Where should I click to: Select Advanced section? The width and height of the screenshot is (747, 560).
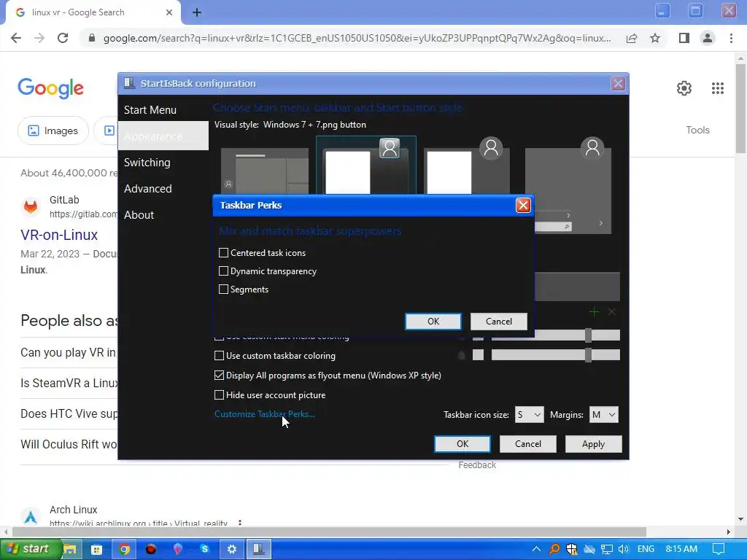coord(147,189)
